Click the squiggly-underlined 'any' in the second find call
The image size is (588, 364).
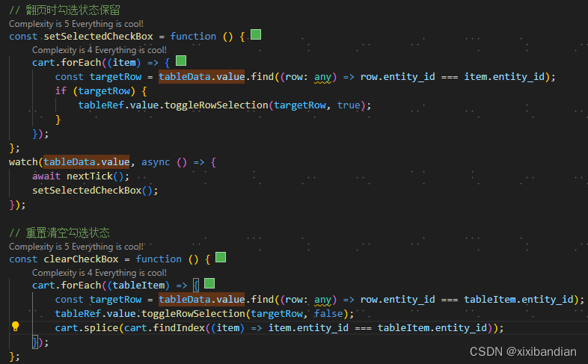point(323,300)
